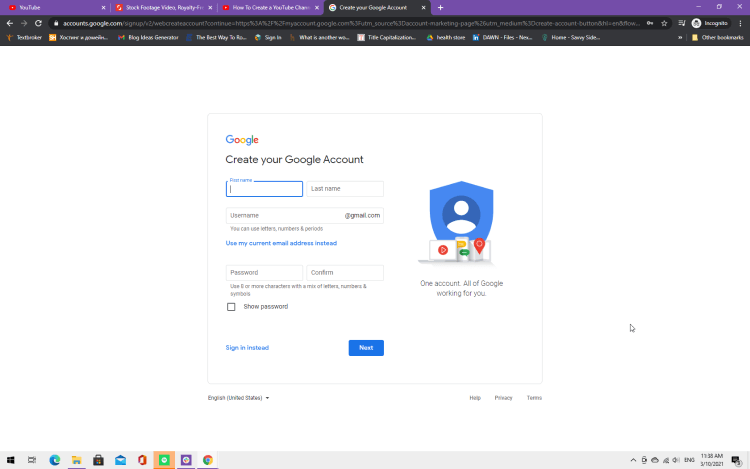This screenshot has width=750, height=469.
Task: Open the DAWN - Files bookmark
Action: pyautogui.click(x=502, y=37)
